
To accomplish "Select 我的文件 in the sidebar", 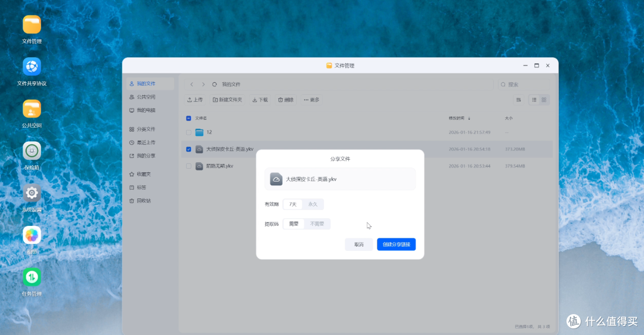I will (x=150, y=83).
